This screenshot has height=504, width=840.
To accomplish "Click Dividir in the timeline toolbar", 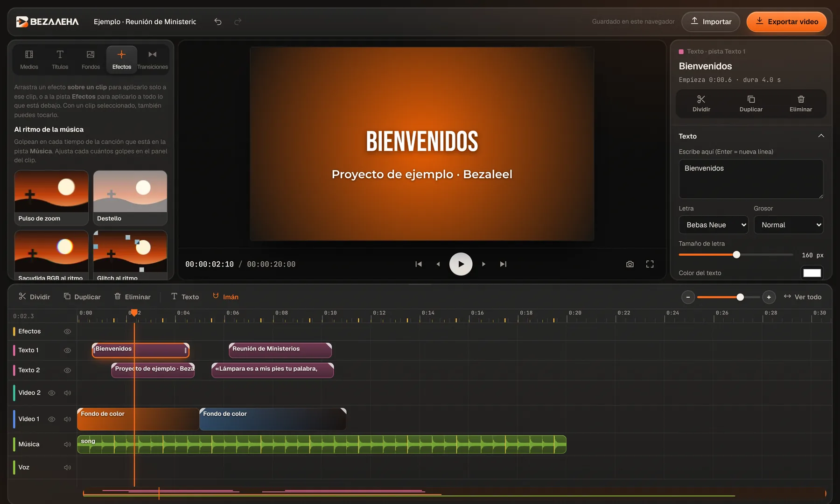I will (35, 297).
